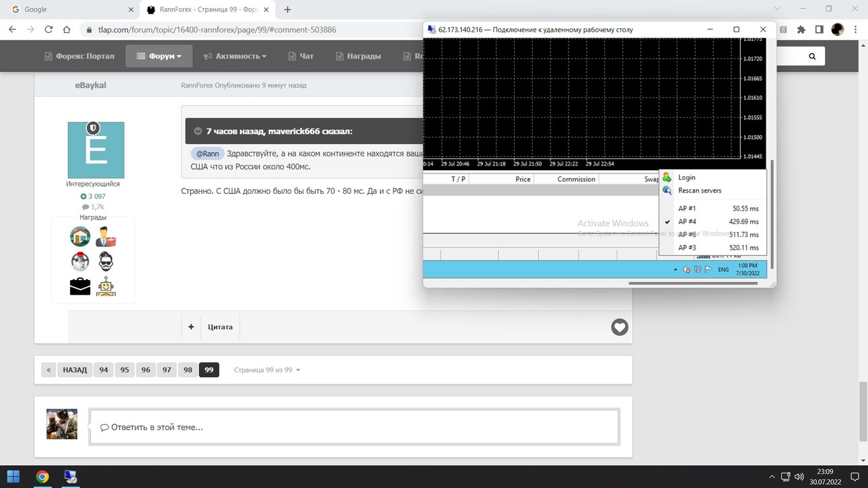Click the red cap figure award badge
The width and height of the screenshot is (868, 488).
[80, 261]
